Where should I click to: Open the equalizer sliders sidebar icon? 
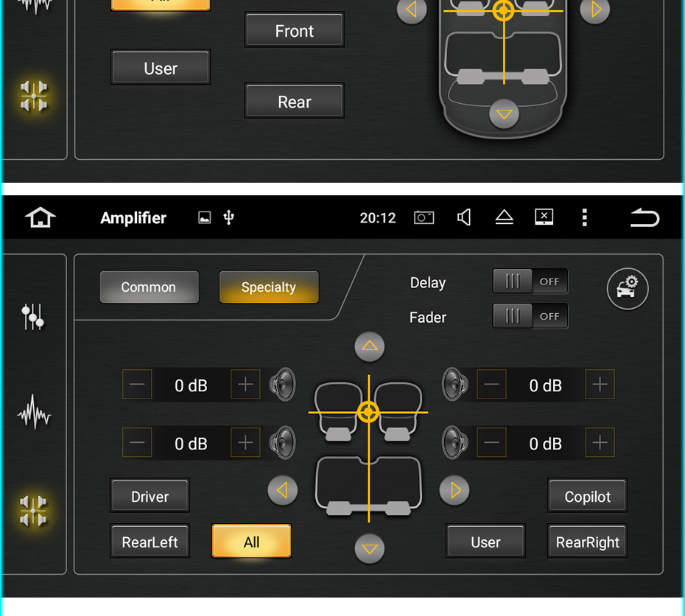pyautogui.click(x=33, y=317)
